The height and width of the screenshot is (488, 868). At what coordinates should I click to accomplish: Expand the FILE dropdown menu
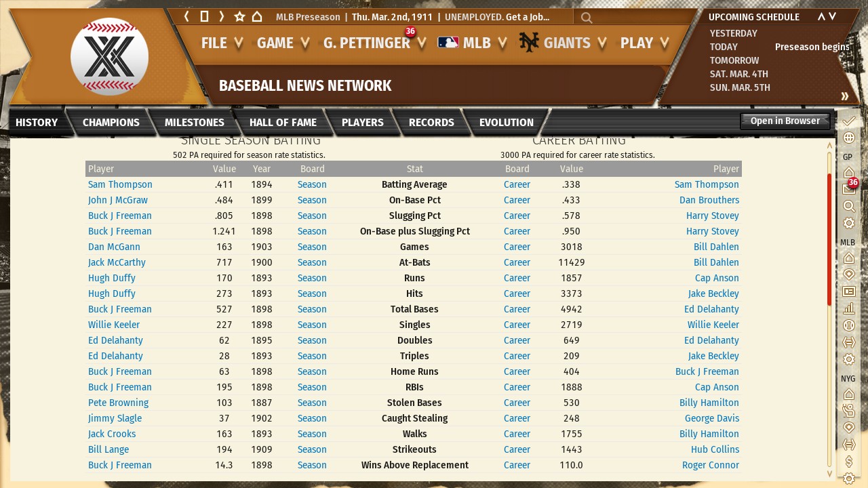[x=222, y=43]
